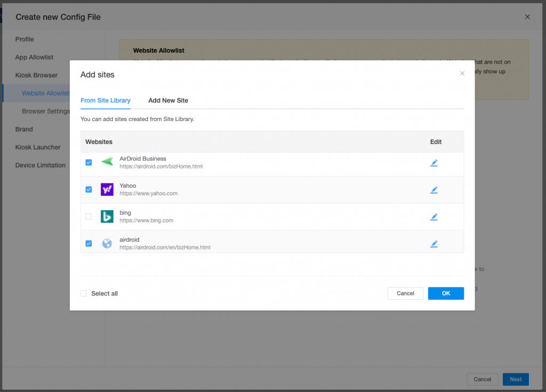
Task: Click the Yahoo purple logo icon
Action: point(107,189)
